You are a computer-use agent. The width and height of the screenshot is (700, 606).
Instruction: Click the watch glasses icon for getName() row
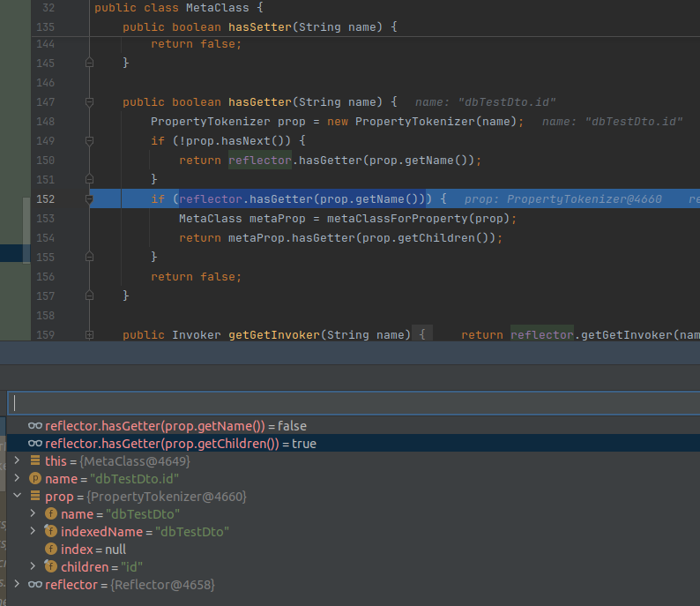[34, 425]
